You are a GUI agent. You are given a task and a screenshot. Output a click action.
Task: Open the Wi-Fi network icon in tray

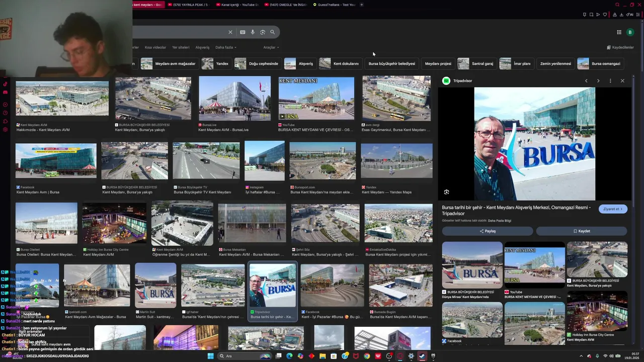click(605, 356)
